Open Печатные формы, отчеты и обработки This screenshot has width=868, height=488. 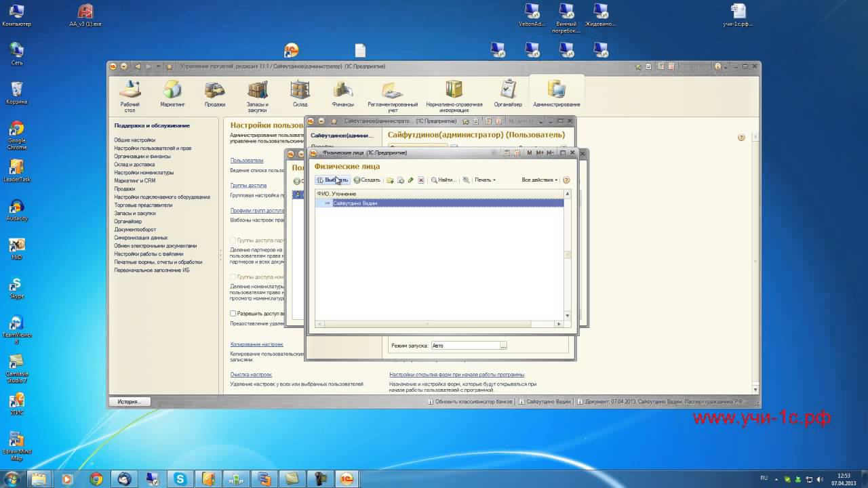coord(158,262)
